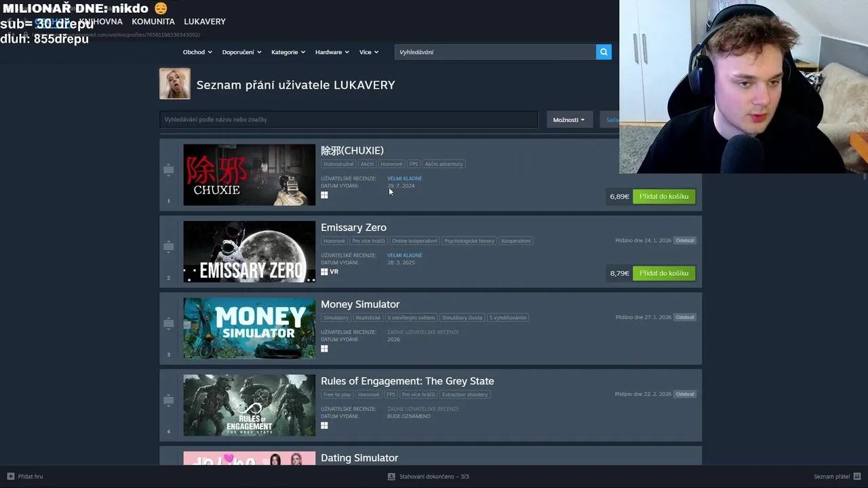The height and width of the screenshot is (488, 868).
Task: Click the Simulátory tag on Money Simulator
Action: point(336,317)
